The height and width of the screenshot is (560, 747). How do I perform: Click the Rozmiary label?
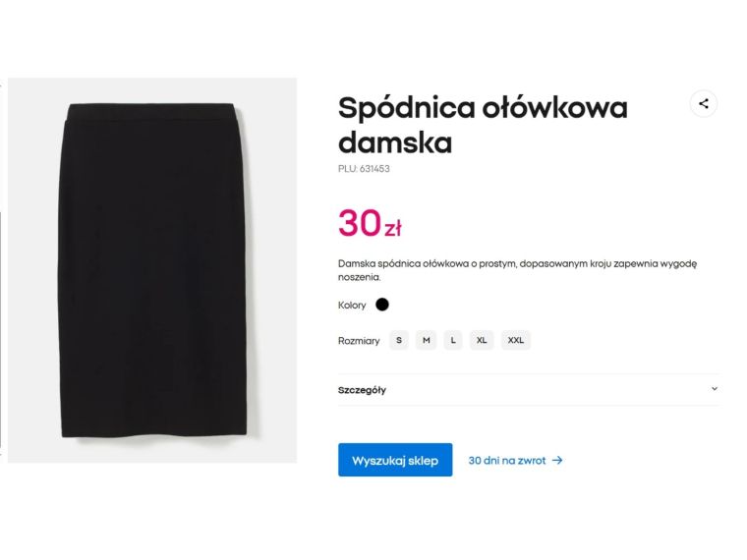pos(359,341)
